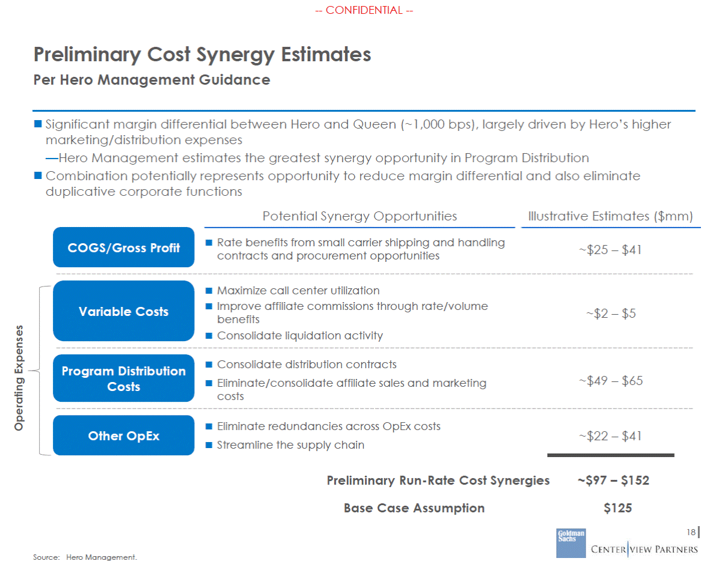
Task: Click the Centerview Partners logo
Action: 644,549
